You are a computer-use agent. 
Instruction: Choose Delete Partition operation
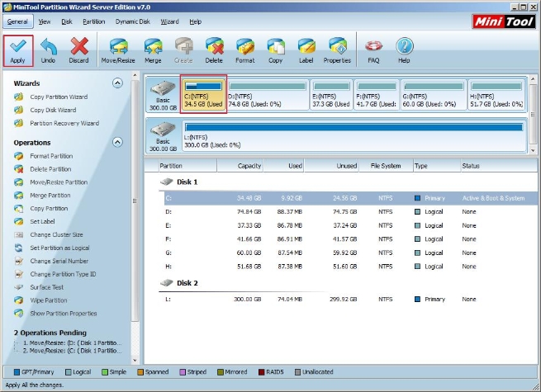tap(50, 169)
